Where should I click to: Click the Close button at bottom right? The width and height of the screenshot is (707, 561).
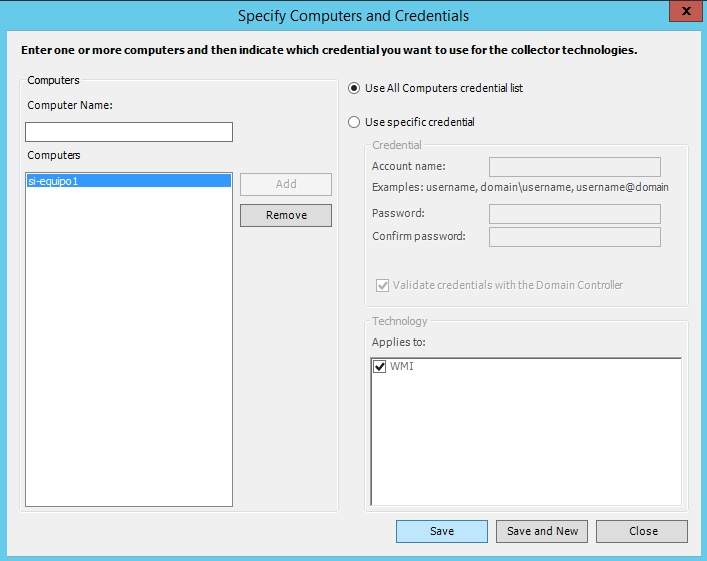[642, 531]
